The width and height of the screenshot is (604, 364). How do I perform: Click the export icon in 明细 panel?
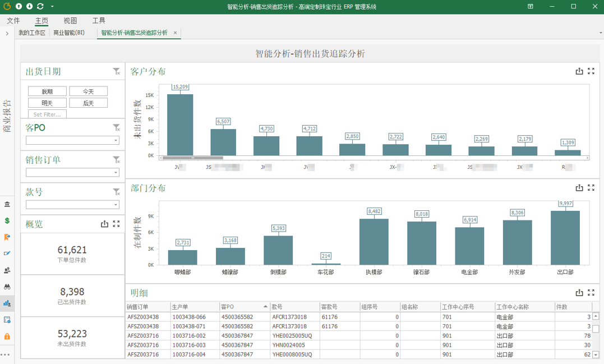[x=579, y=293]
